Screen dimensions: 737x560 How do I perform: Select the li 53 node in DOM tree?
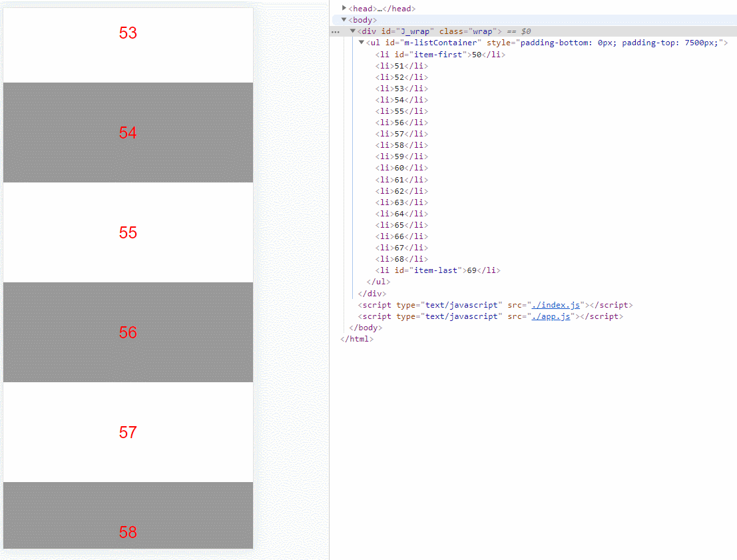401,89
